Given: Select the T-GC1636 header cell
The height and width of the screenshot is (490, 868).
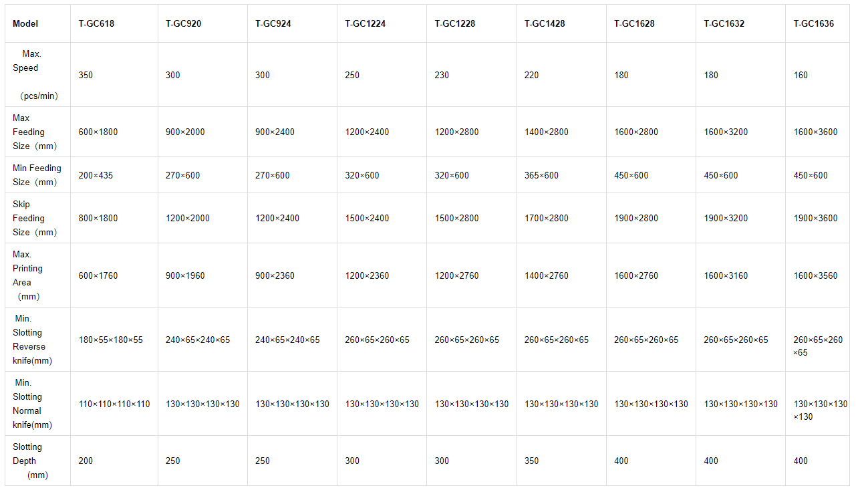Looking at the screenshot, I should click(813, 23).
